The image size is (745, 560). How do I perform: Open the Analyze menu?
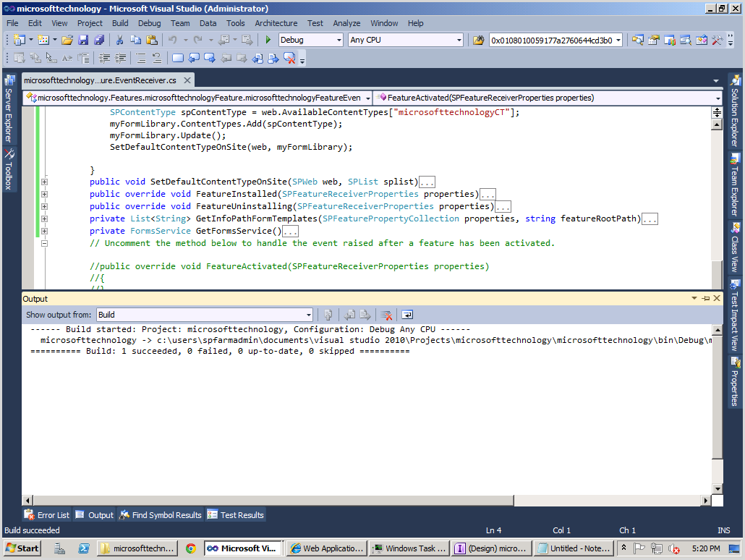click(x=346, y=23)
